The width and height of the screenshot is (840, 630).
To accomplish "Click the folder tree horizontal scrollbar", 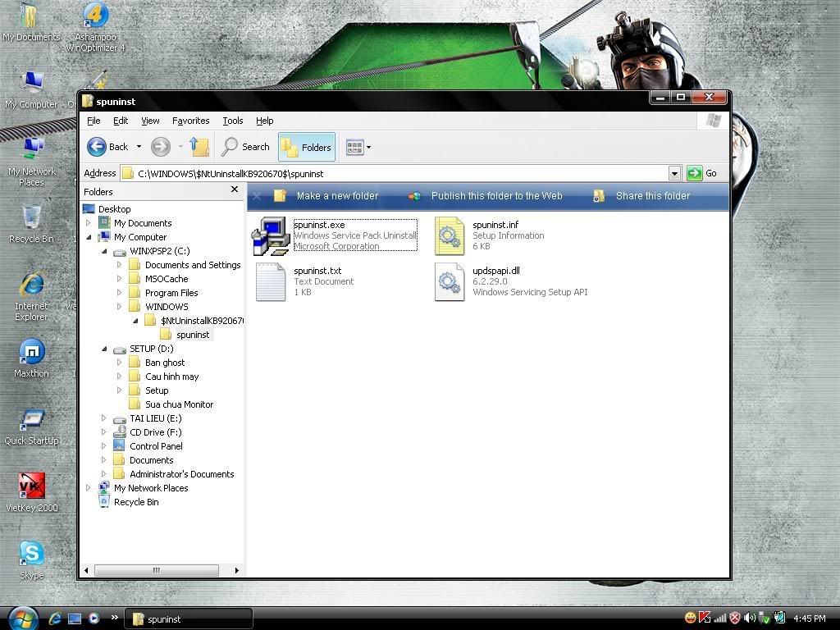I will pyautogui.click(x=157, y=570).
